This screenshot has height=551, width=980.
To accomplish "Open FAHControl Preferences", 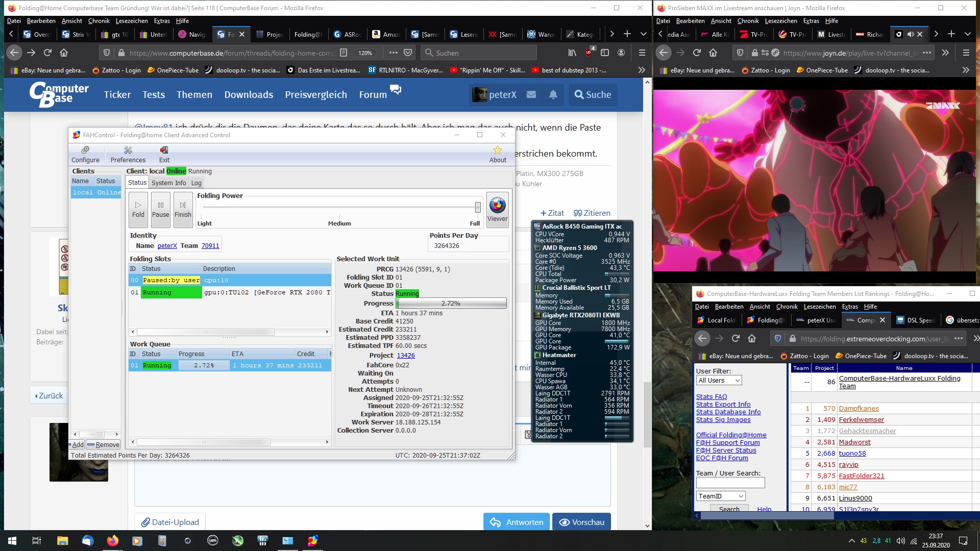I will (x=128, y=154).
